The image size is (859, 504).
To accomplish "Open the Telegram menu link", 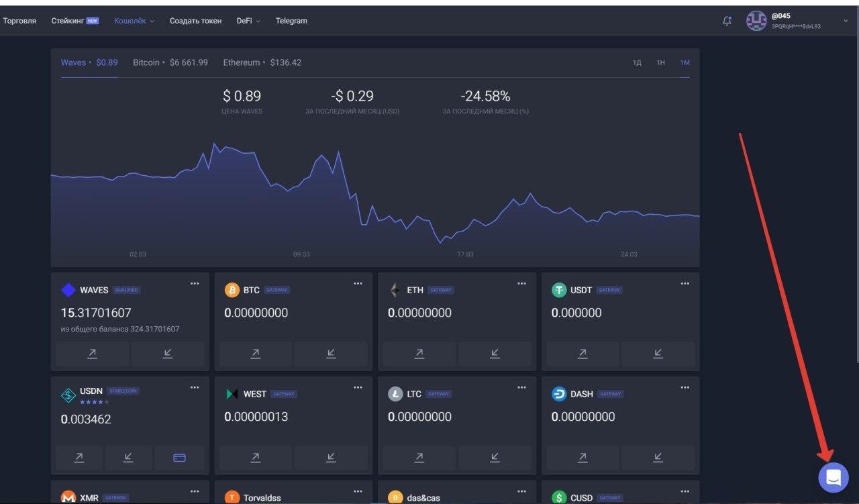I will pos(291,21).
